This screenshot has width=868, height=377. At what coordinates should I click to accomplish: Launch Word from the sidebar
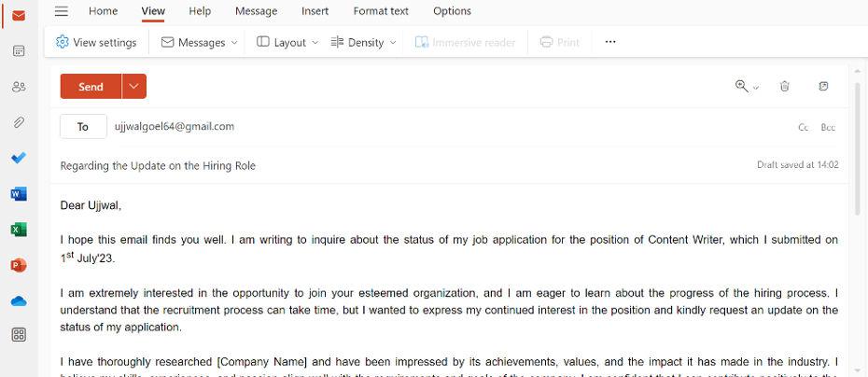pos(19,194)
